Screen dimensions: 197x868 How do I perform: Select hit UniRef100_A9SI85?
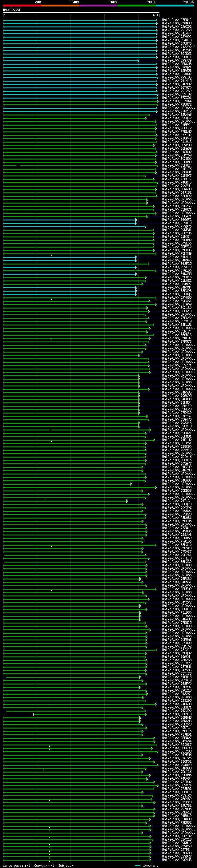176,78
